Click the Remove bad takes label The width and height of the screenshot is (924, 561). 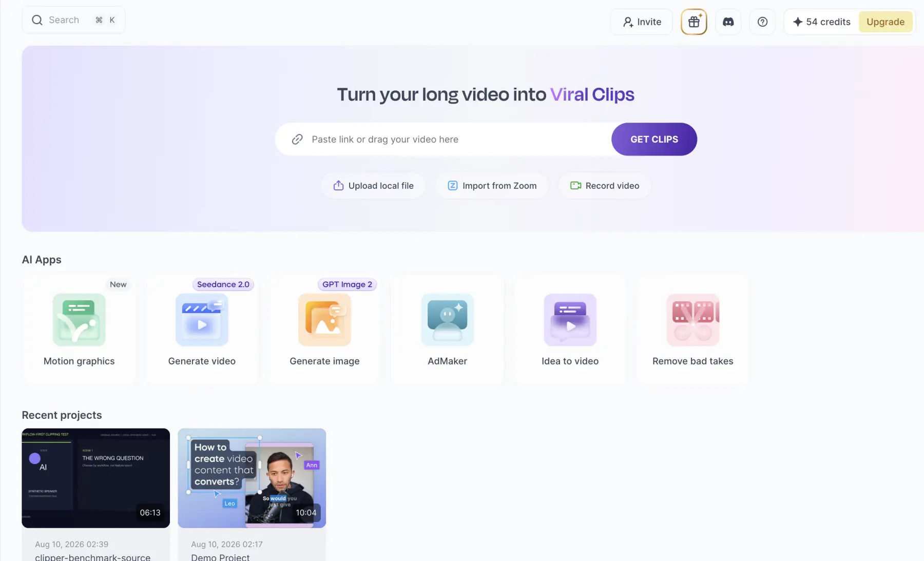[692, 361]
